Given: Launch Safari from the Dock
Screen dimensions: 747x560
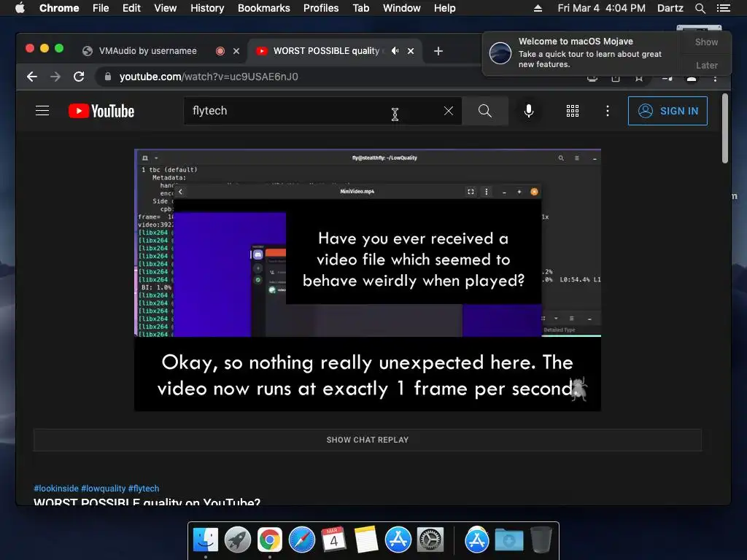Looking at the screenshot, I should click(301, 540).
